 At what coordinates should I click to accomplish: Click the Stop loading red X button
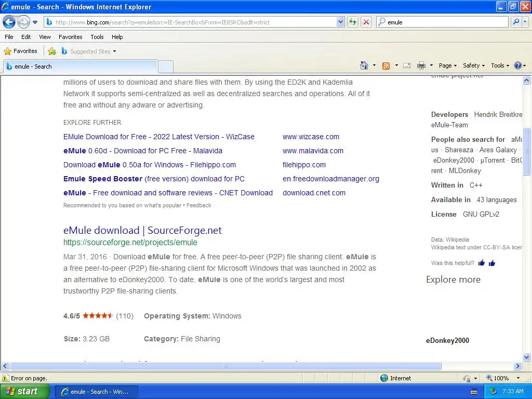(366, 22)
